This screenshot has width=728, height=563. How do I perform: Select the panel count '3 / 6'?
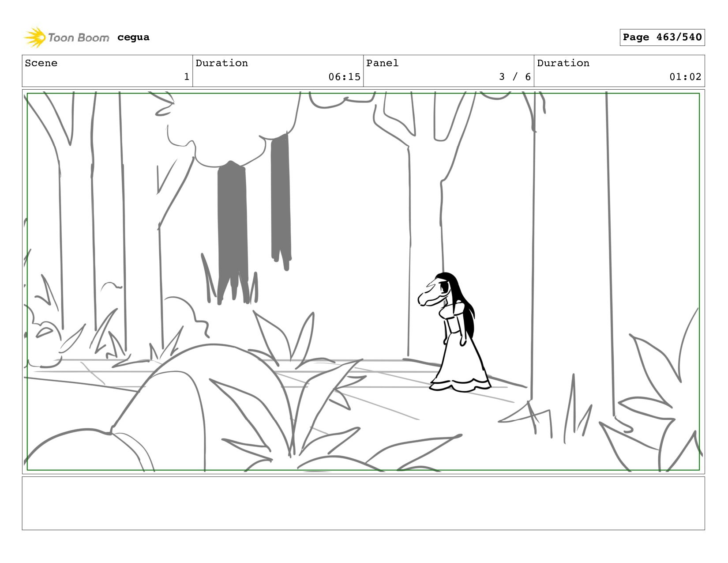tap(515, 77)
